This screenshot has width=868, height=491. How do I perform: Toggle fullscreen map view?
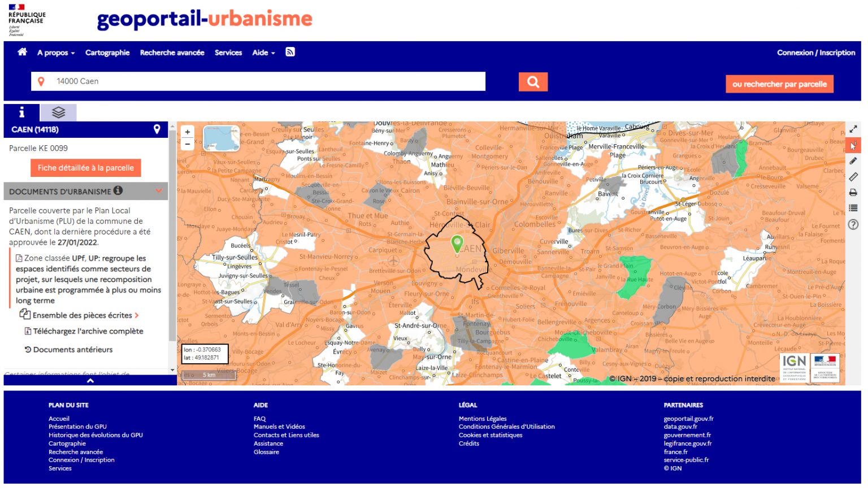coord(853,129)
